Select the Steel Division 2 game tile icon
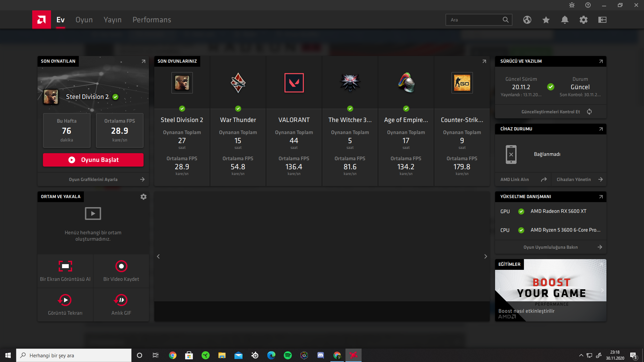This screenshot has width=644, height=362. coord(182,83)
